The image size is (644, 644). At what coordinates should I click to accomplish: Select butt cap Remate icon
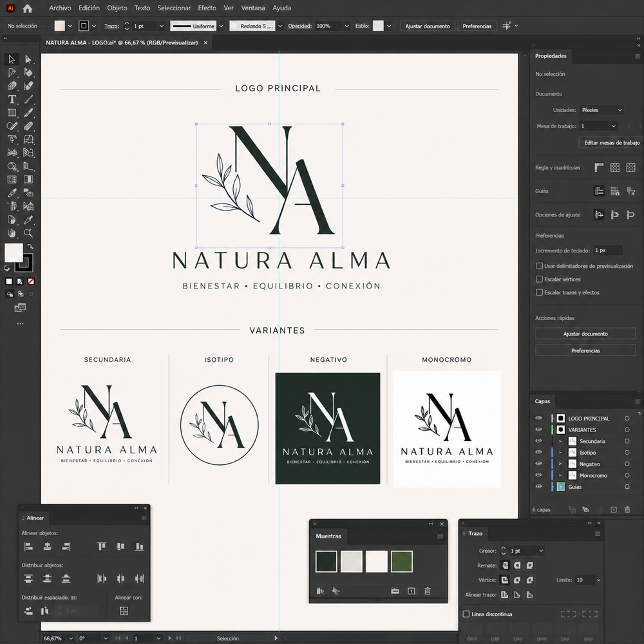505,565
